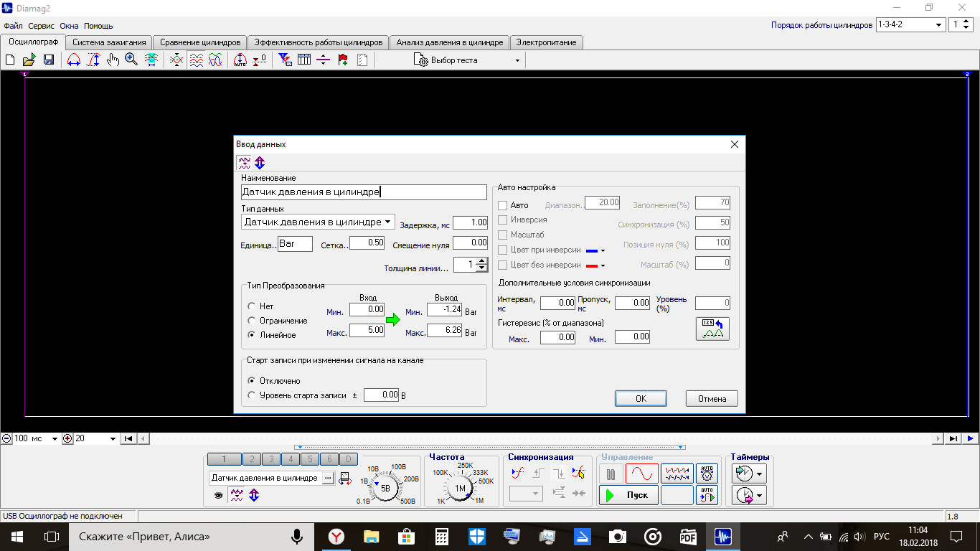Click the sync settings copy button in dialog
The image size is (980, 551).
tap(712, 329)
